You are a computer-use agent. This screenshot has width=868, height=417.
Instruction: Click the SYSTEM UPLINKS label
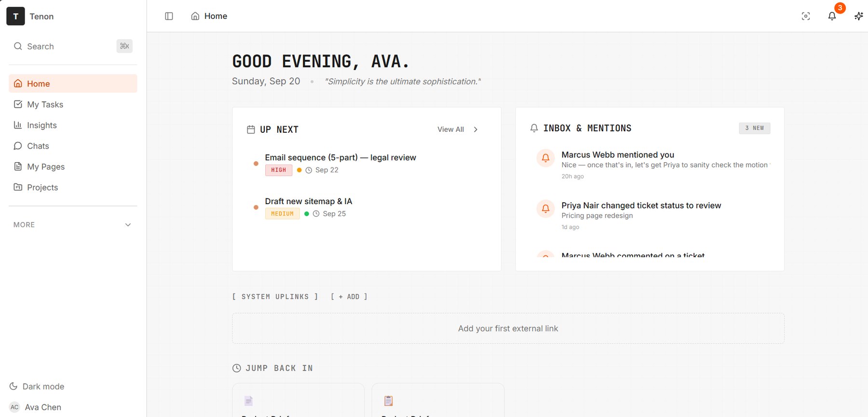[x=275, y=297]
